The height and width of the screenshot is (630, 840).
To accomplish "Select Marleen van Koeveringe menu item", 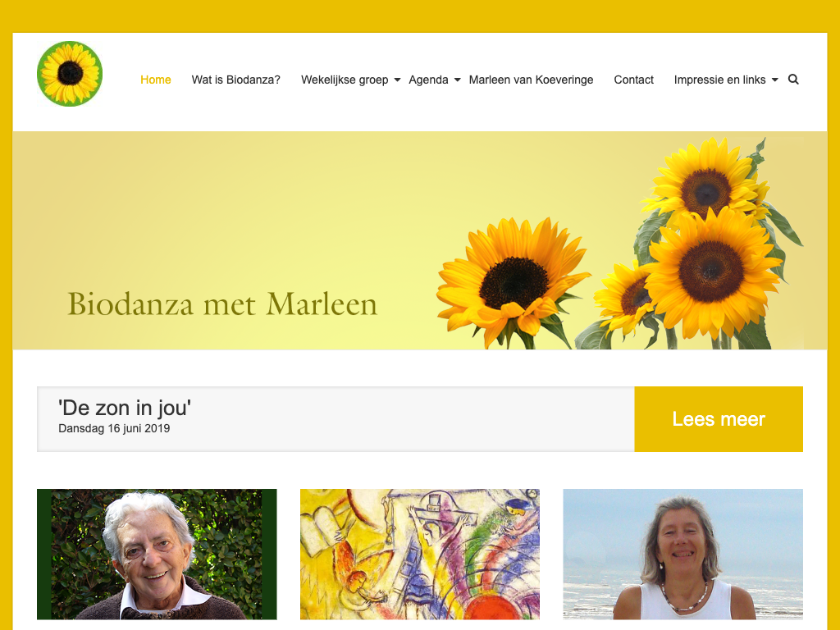I will pos(531,80).
